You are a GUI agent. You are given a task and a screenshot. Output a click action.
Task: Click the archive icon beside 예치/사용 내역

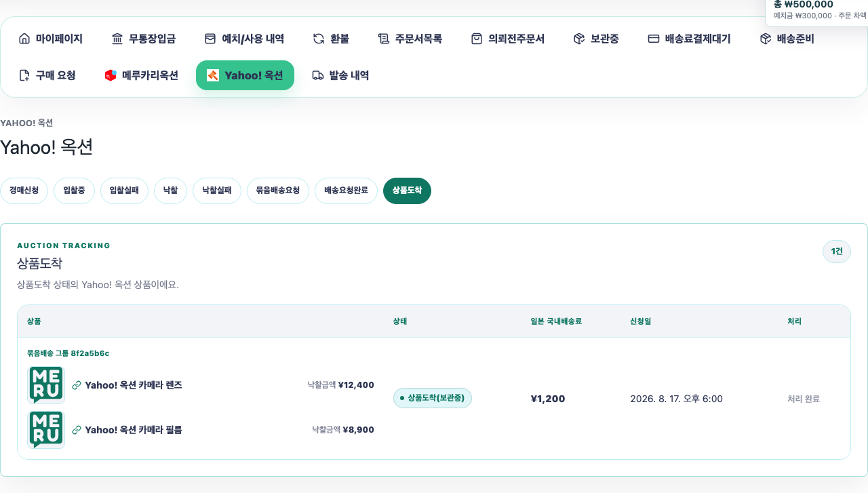point(210,39)
